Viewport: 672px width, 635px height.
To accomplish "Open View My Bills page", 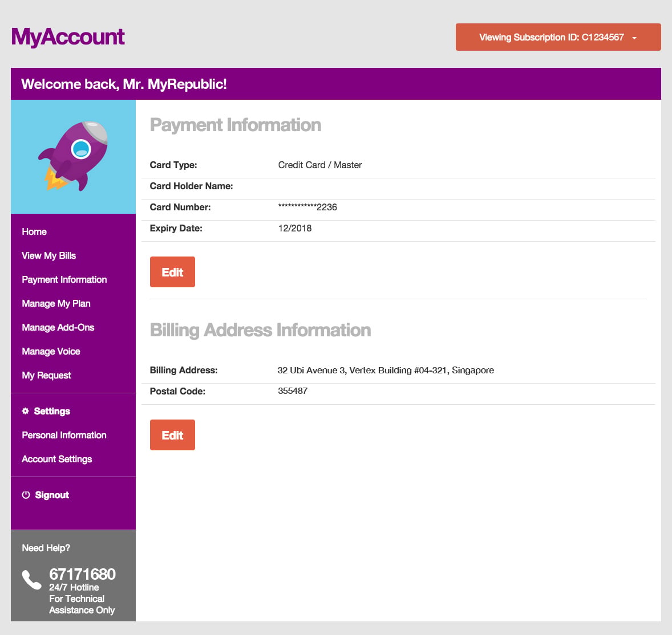I will pyautogui.click(x=49, y=255).
